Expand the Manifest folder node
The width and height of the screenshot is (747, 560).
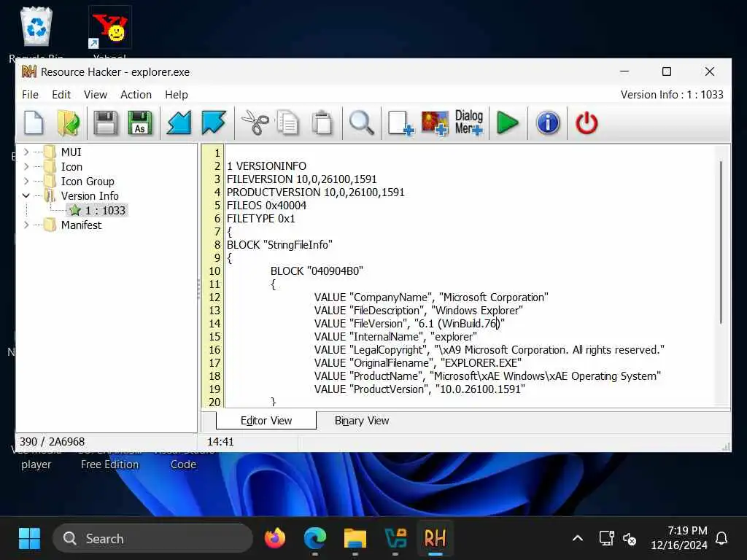[x=26, y=225]
